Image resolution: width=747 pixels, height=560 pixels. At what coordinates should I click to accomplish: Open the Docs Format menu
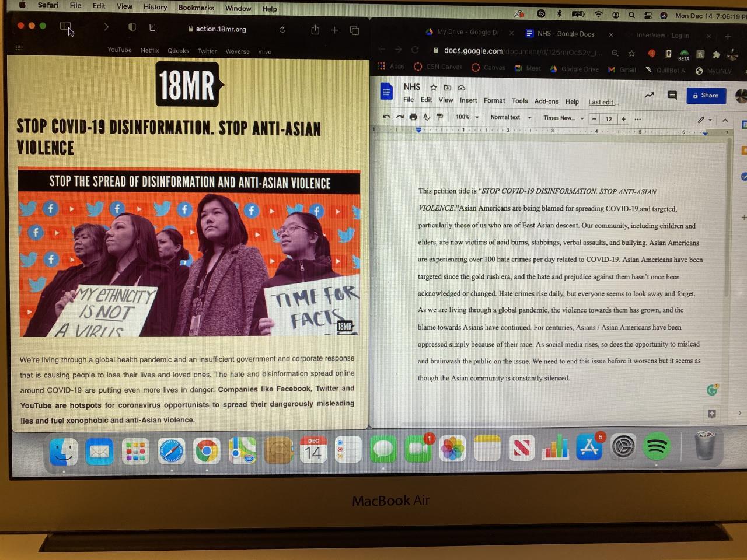(x=494, y=100)
